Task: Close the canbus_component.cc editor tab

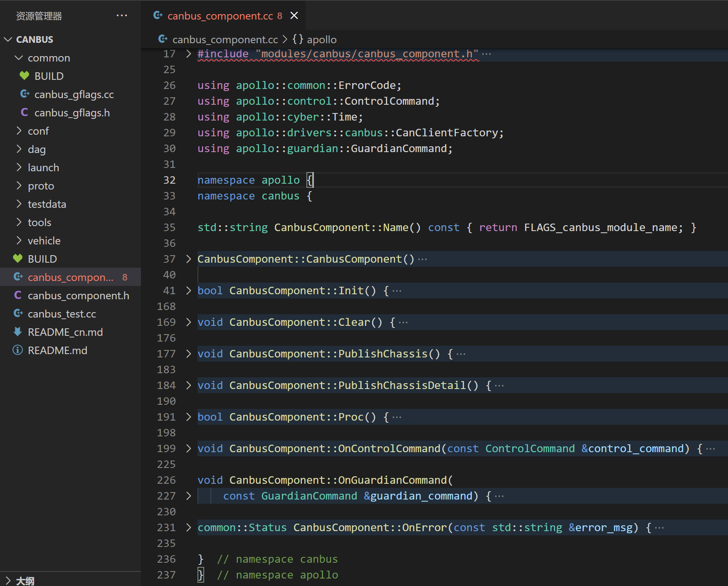Action: pyautogui.click(x=294, y=16)
